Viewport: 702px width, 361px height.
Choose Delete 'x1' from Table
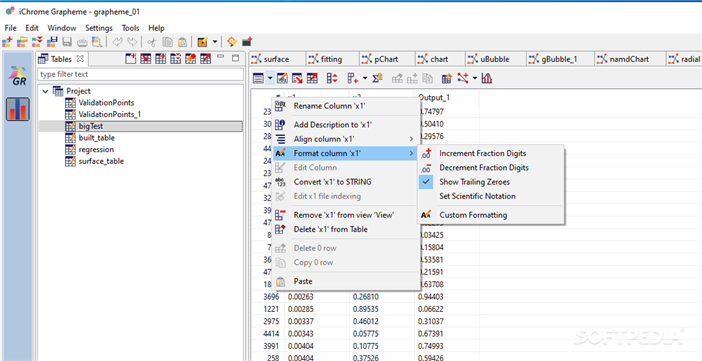346,229
